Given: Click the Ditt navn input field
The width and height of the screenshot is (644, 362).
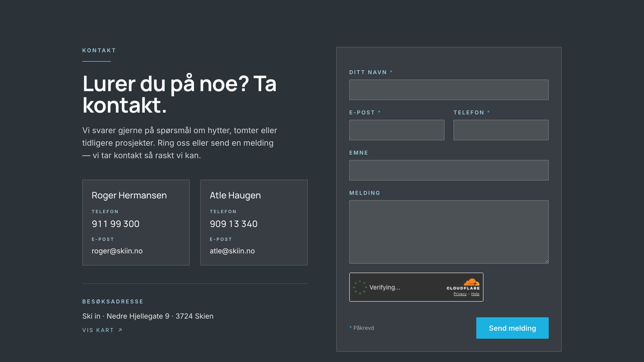Looking at the screenshot, I should coord(449,90).
